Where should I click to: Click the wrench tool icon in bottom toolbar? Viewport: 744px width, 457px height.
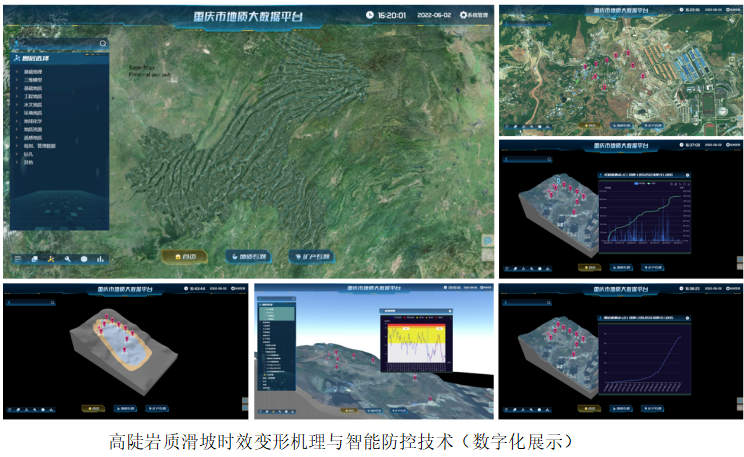click(67, 260)
